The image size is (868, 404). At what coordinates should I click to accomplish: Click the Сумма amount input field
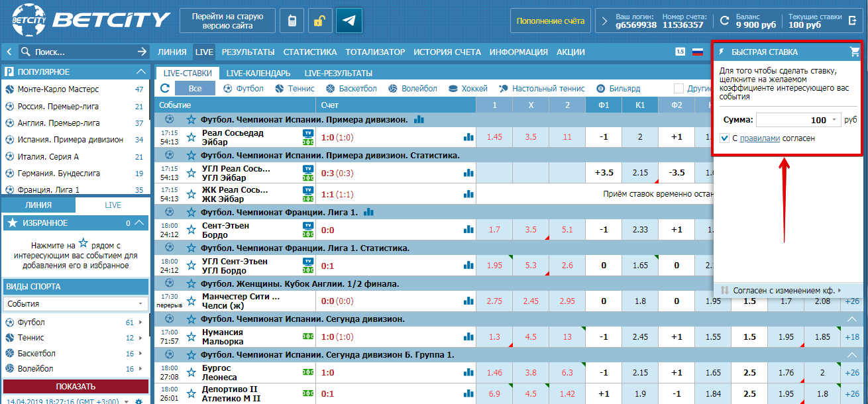click(792, 120)
